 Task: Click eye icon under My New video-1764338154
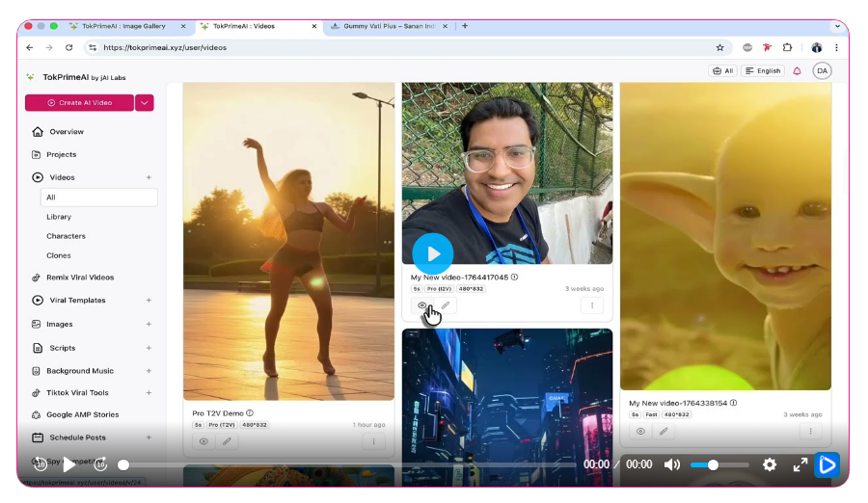click(640, 431)
